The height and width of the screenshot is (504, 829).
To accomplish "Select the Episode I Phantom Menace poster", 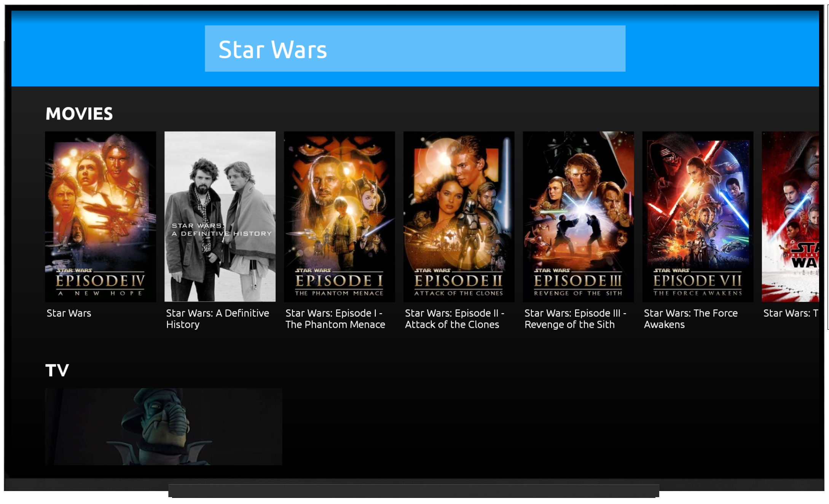I will pos(340,217).
